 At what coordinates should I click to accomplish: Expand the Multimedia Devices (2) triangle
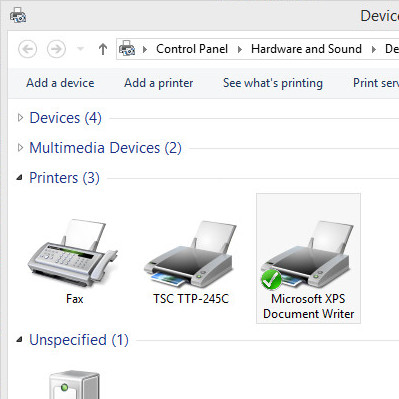pos(20,147)
